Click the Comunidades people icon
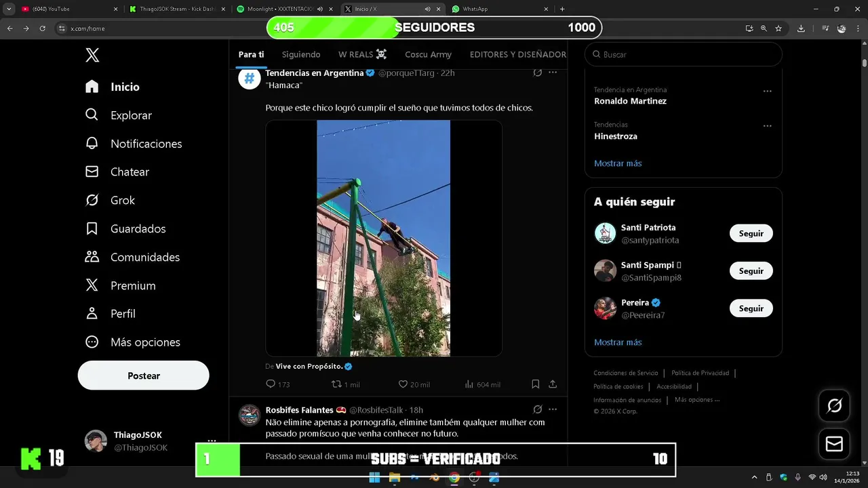 tap(92, 257)
